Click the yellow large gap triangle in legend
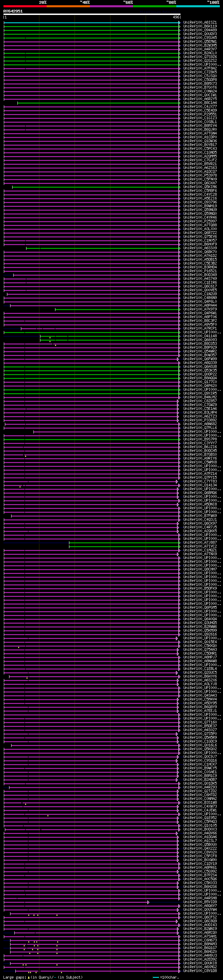This screenshot has width=223, height=980. (x=29, y=977)
